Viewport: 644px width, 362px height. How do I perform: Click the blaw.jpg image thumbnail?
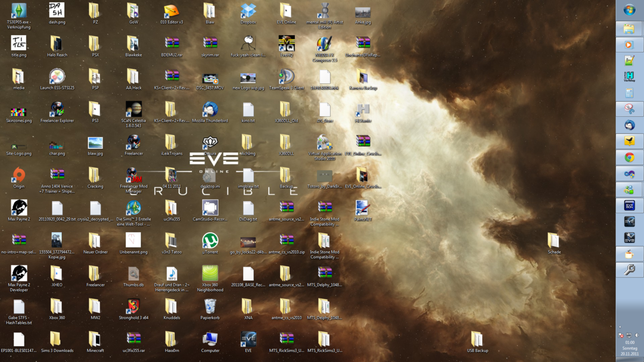[95, 143]
